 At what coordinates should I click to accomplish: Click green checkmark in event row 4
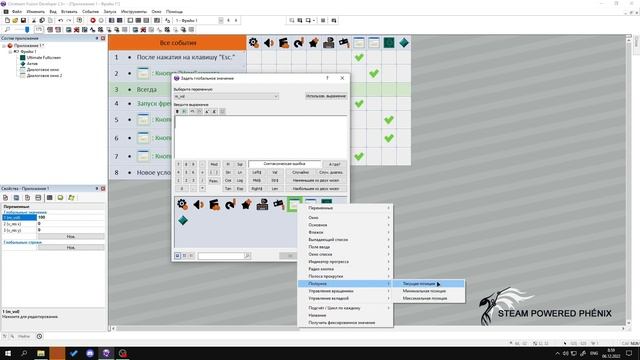[359, 104]
